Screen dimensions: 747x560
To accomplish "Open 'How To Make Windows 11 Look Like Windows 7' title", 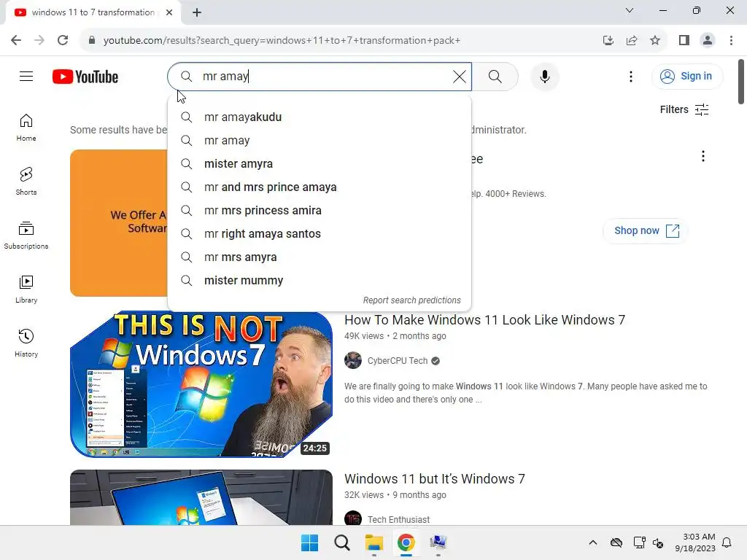I will pos(484,320).
